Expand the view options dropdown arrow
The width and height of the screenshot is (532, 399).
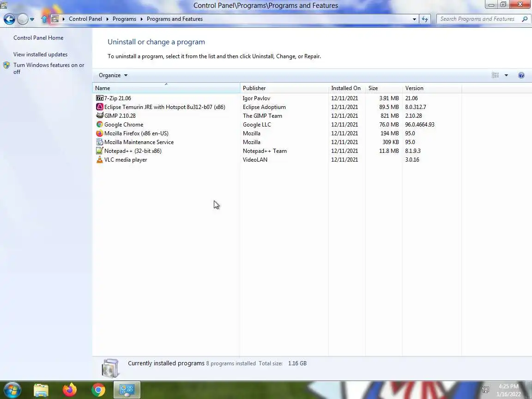(x=506, y=75)
